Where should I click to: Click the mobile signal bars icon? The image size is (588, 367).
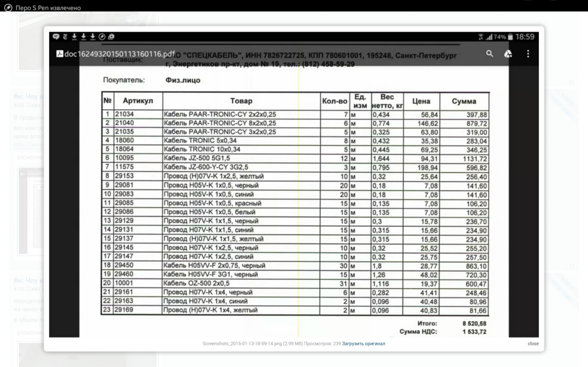click(x=489, y=37)
